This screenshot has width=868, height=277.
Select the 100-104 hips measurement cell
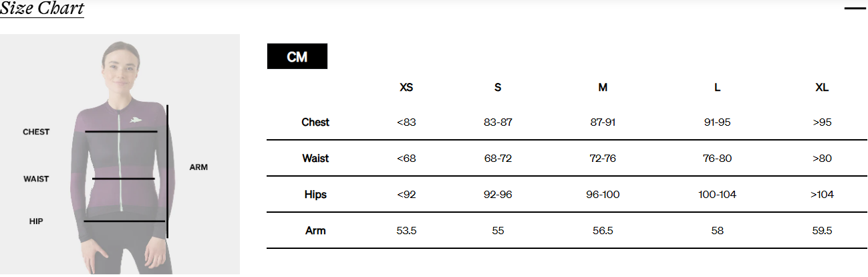coord(717,195)
